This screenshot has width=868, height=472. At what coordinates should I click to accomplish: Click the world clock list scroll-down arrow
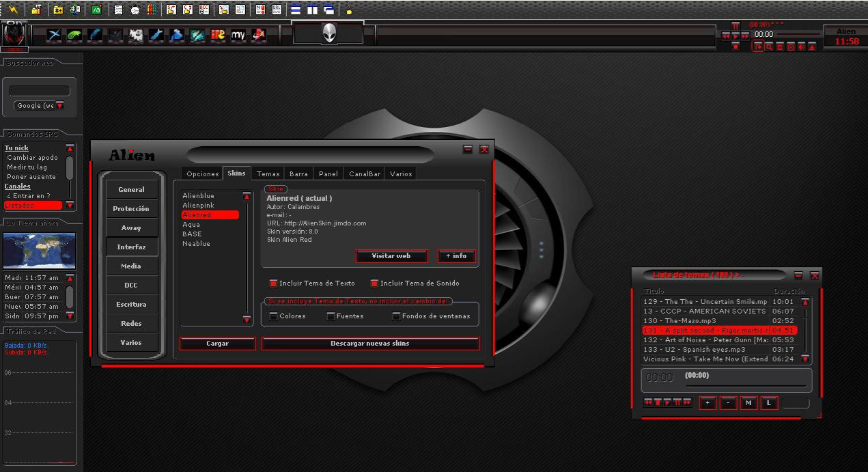(70, 316)
